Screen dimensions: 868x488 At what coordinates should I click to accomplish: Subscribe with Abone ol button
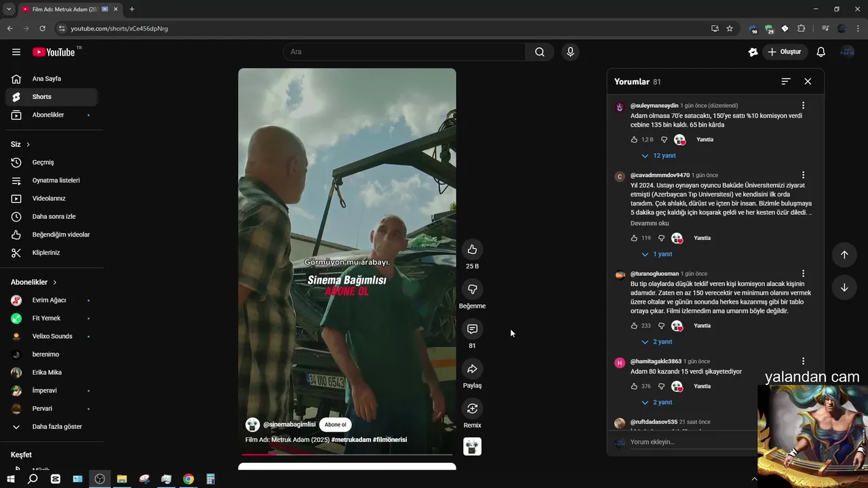[335, 425]
